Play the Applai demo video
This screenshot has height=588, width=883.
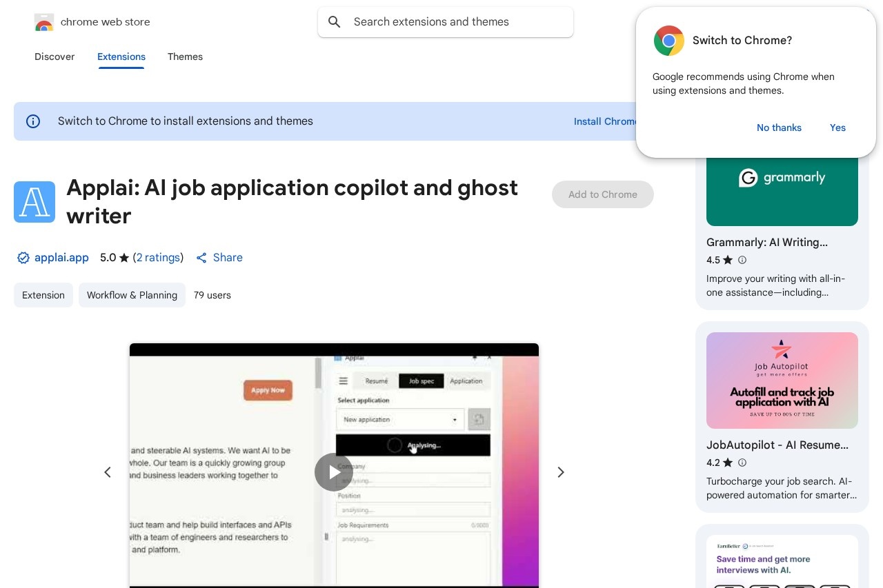(x=334, y=472)
